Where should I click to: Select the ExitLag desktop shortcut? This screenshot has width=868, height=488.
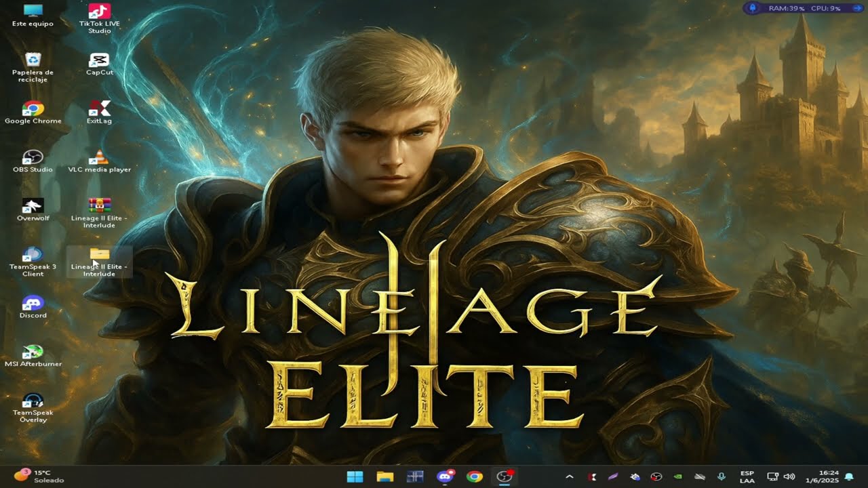pyautogui.click(x=99, y=113)
